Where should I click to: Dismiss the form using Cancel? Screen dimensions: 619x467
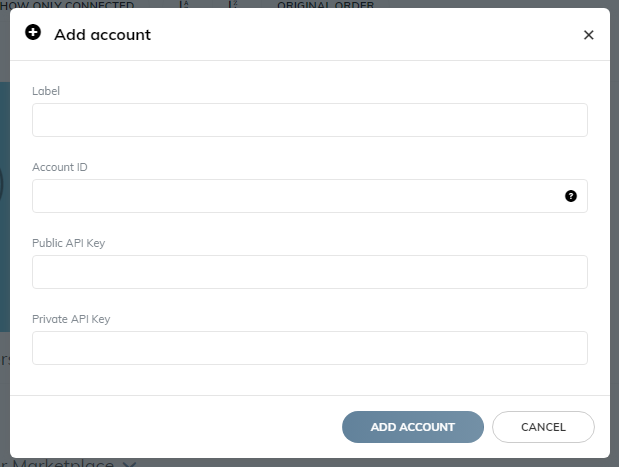(543, 427)
